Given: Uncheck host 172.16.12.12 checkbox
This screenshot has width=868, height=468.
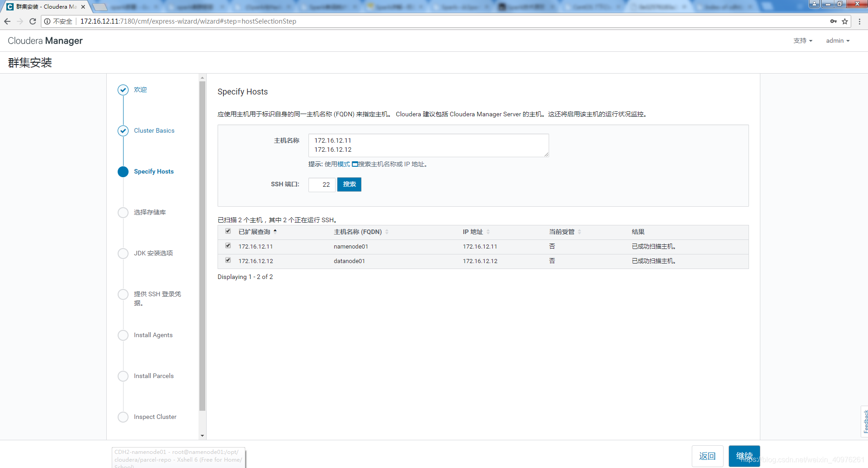Looking at the screenshot, I should tap(228, 260).
